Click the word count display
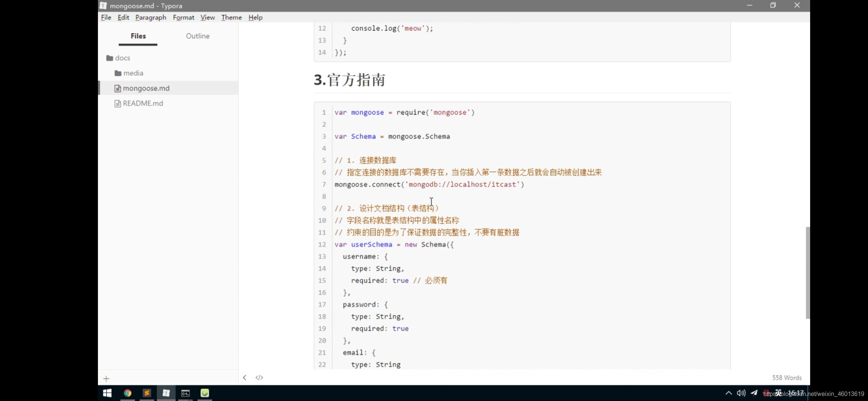The image size is (868, 401). point(787,377)
